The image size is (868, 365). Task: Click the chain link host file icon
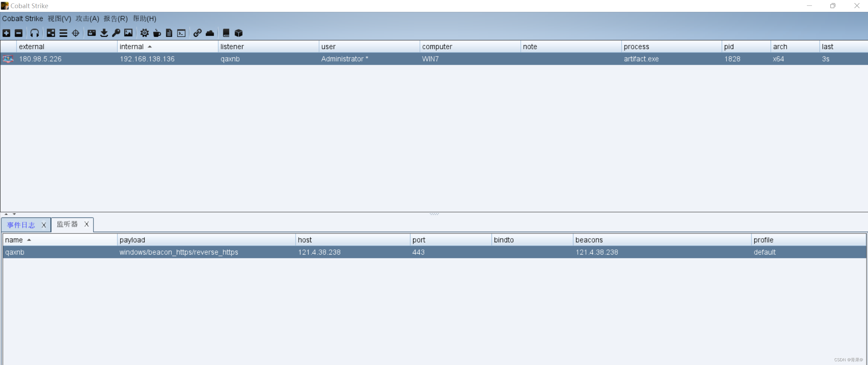tap(198, 33)
